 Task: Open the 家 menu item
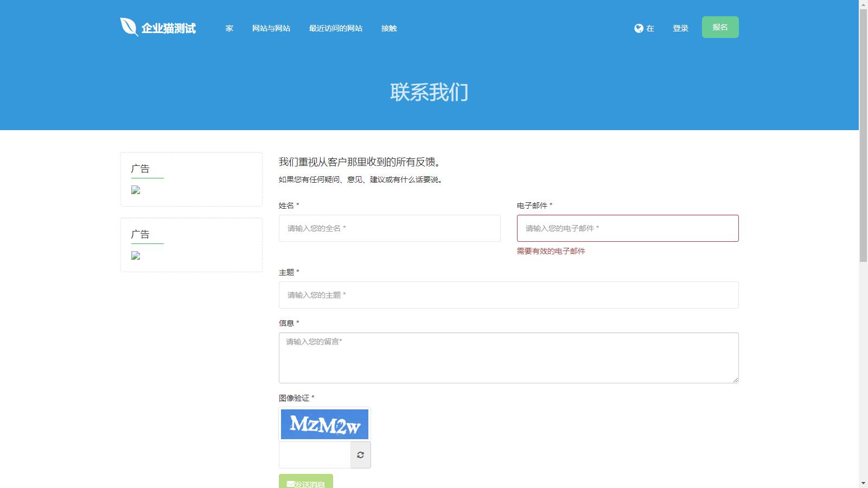[229, 28]
